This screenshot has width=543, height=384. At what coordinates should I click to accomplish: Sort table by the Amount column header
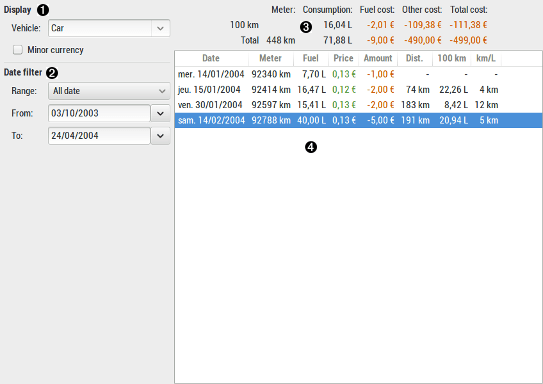pos(378,58)
